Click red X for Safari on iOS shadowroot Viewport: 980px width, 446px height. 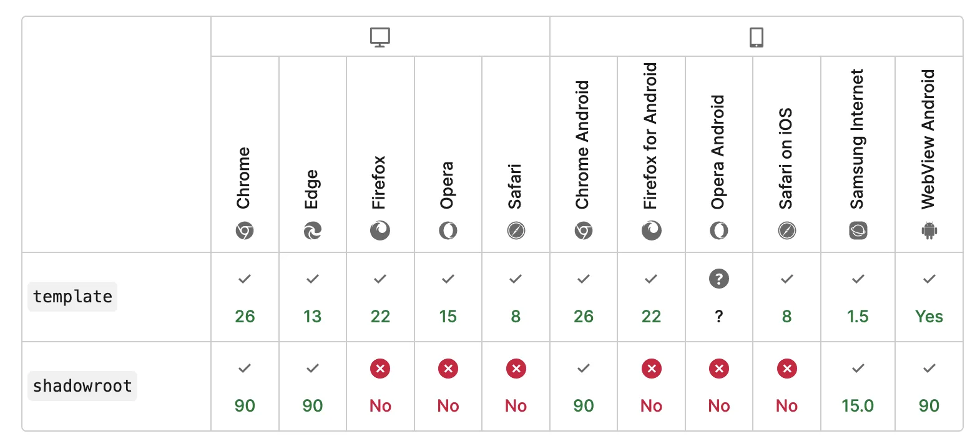pos(786,369)
